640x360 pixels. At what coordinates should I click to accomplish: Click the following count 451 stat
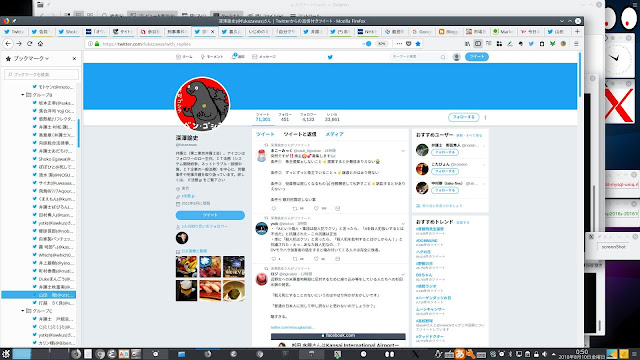coord(285,117)
